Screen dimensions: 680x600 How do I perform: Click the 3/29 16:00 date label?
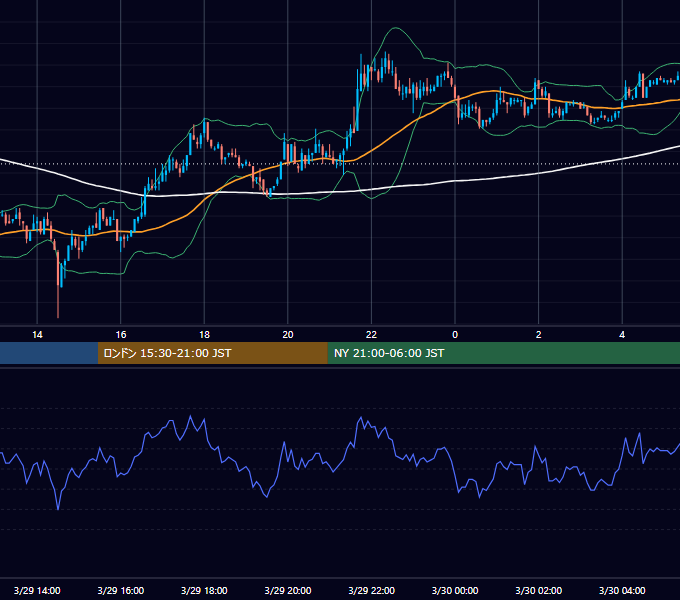pos(121,590)
